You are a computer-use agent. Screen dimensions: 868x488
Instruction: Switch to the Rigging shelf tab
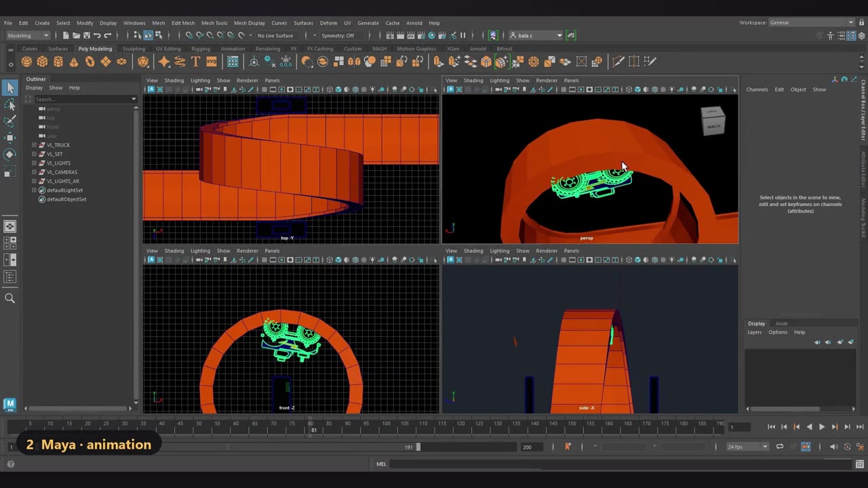pos(201,49)
